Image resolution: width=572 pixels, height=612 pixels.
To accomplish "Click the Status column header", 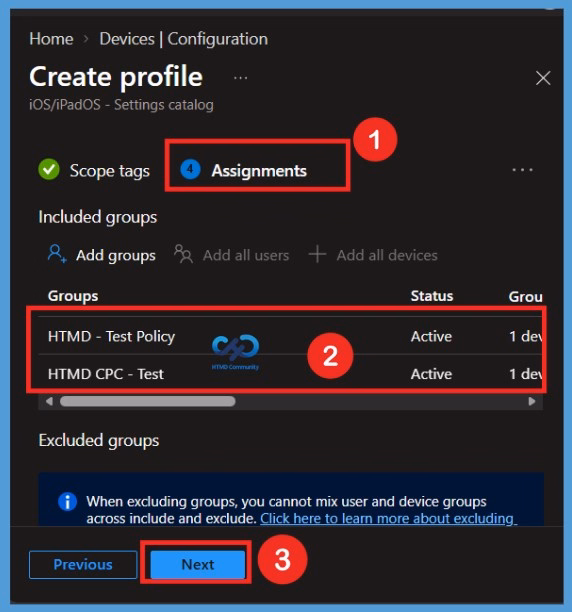I will pos(432,296).
